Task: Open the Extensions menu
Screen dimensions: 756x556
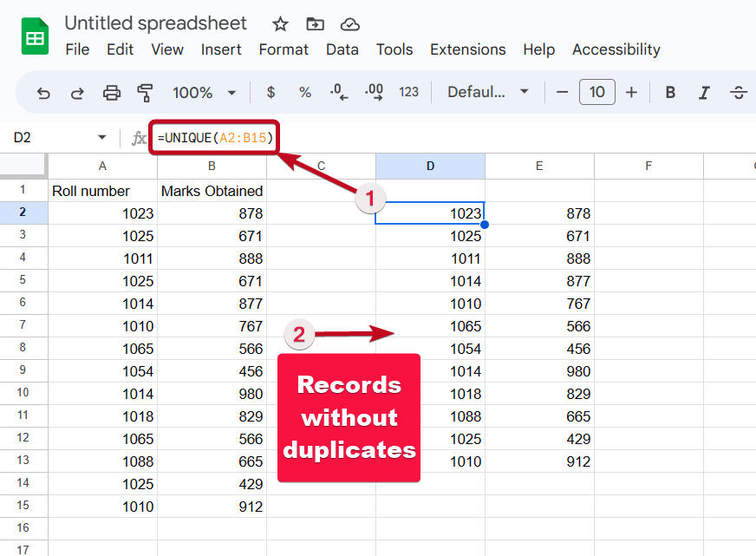Action: pos(467,49)
